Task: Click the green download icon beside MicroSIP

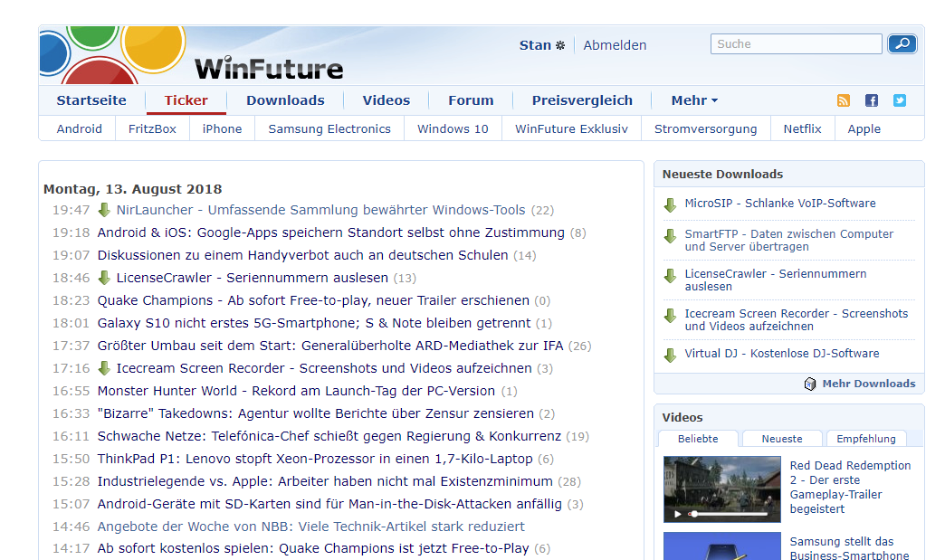Action: [670, 204]
